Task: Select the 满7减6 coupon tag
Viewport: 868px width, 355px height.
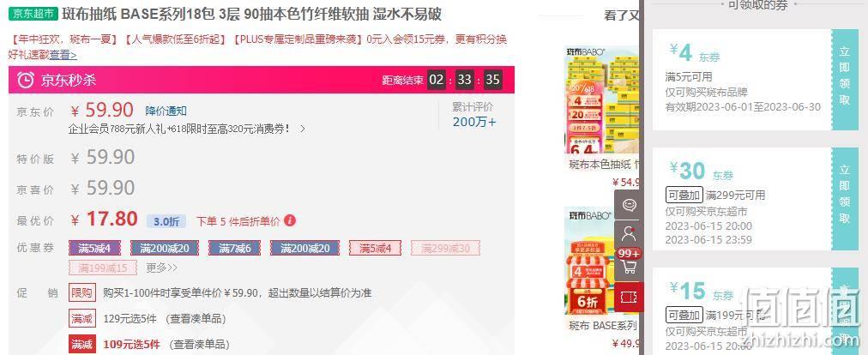Action: click(x=235, y=248)
